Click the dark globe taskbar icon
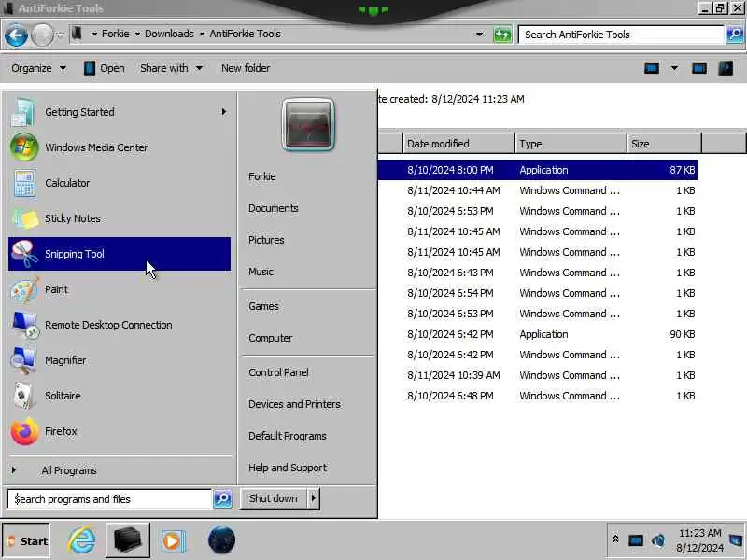 coord(221,540)
